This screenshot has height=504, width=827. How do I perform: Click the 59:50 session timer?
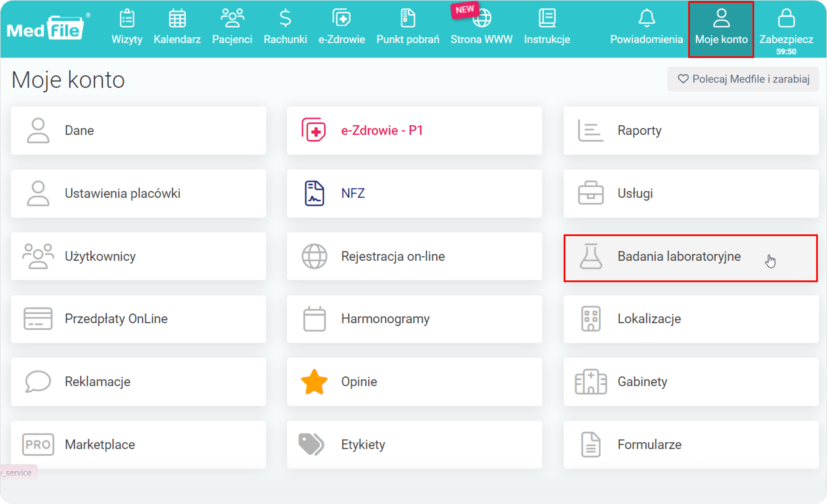[x=786, y=51]
